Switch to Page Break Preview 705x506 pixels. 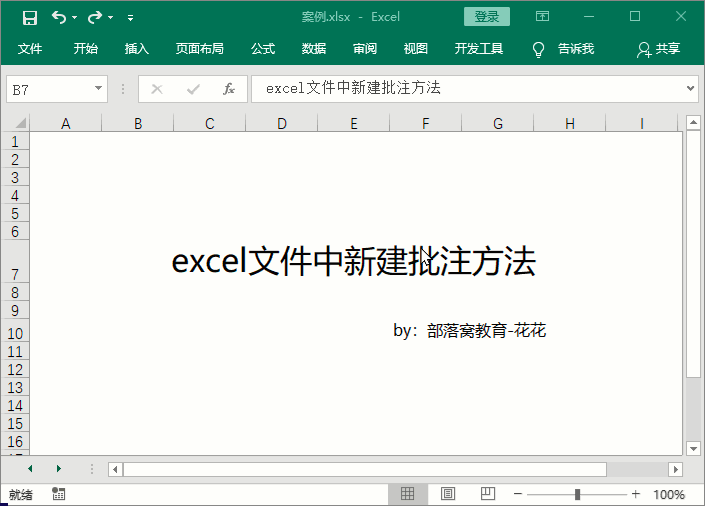click(488, 494)
